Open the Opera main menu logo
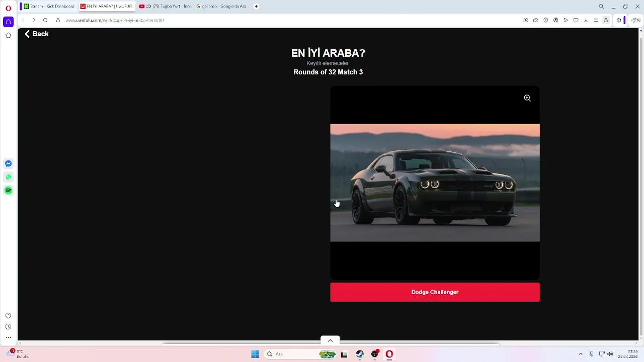The image size is (644, 362). (8, 8)
